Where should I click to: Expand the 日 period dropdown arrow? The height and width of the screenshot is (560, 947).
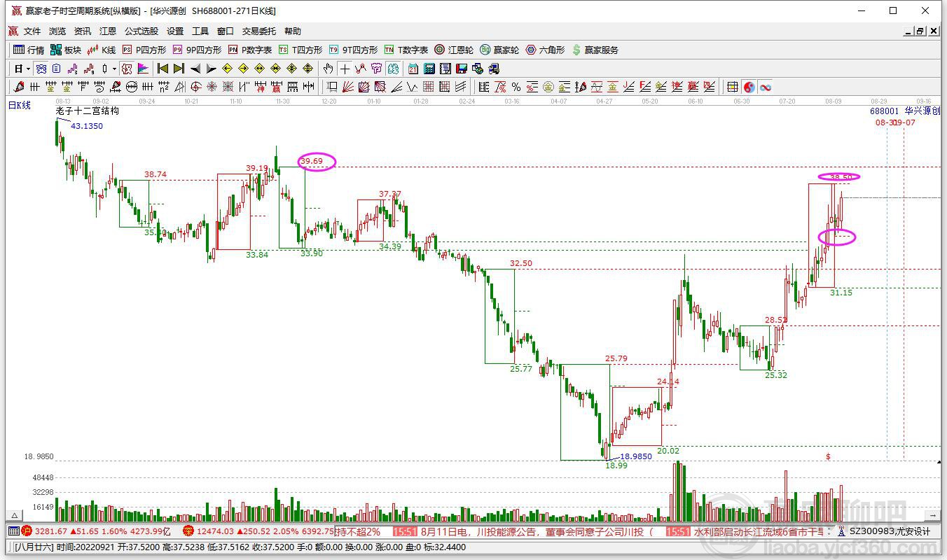29,69
